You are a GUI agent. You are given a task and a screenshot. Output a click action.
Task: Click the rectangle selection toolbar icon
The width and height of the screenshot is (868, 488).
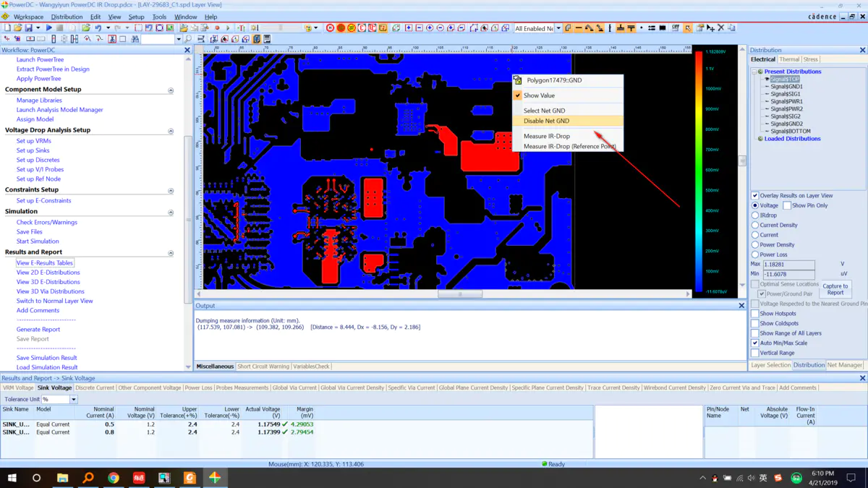point(138,28)
